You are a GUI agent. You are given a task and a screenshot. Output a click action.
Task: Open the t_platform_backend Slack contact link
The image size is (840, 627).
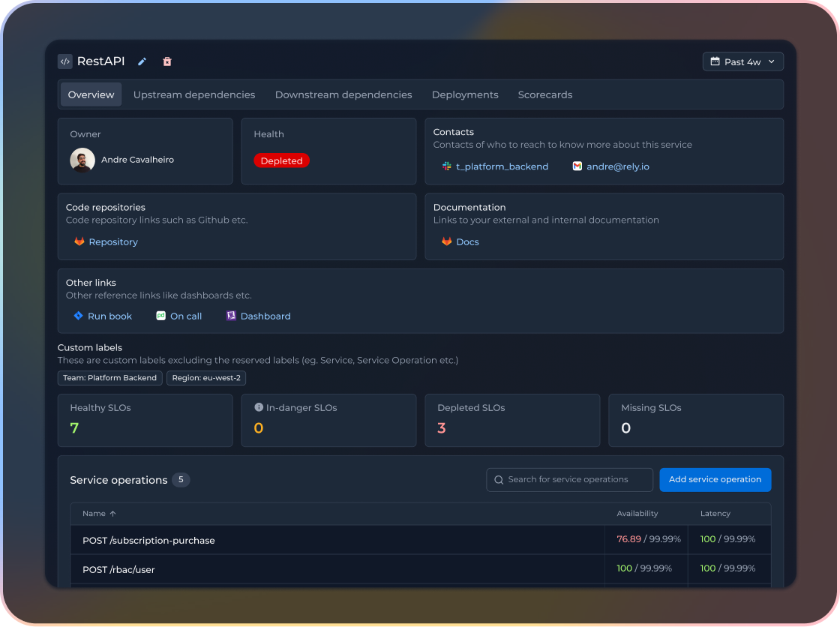pos(502,166)
